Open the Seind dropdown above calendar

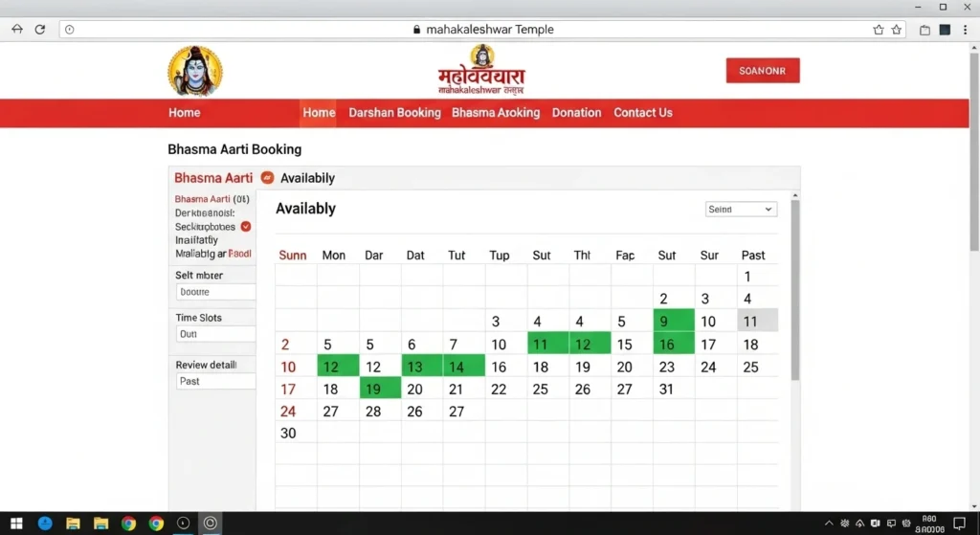741,209
